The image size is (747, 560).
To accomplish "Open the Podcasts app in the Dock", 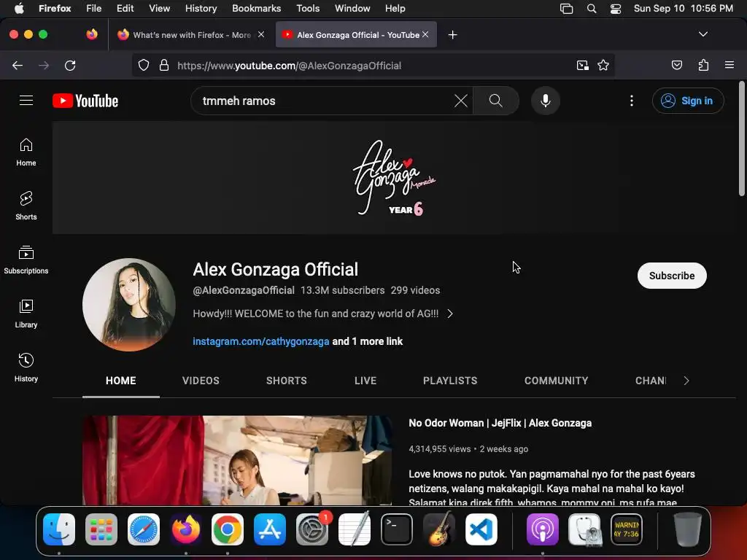I will pos(542,529).
